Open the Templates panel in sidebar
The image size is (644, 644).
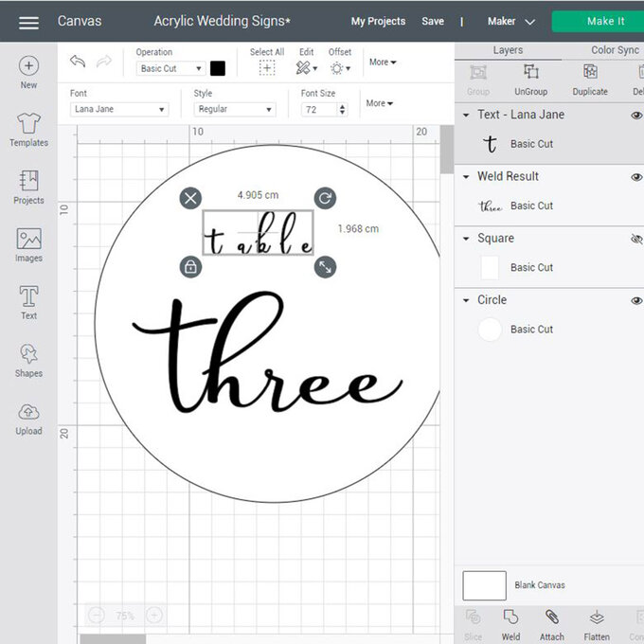28,130
